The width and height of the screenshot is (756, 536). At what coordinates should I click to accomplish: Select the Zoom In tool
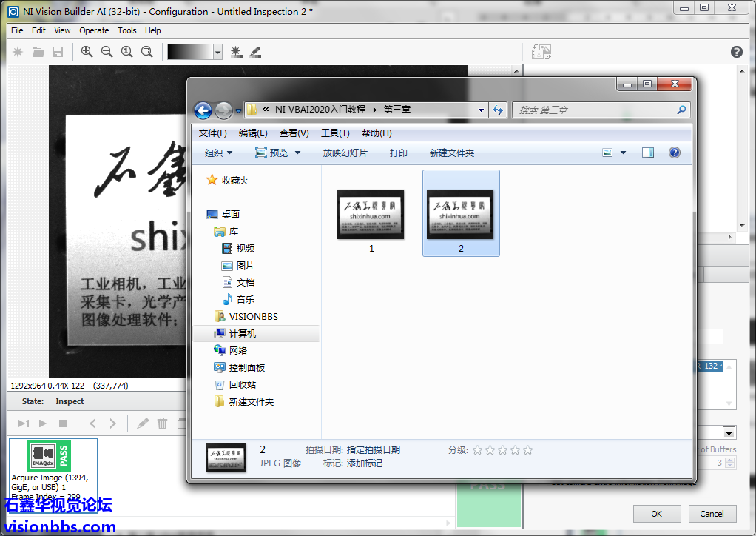pyautogui.click(x=87, y=52)
